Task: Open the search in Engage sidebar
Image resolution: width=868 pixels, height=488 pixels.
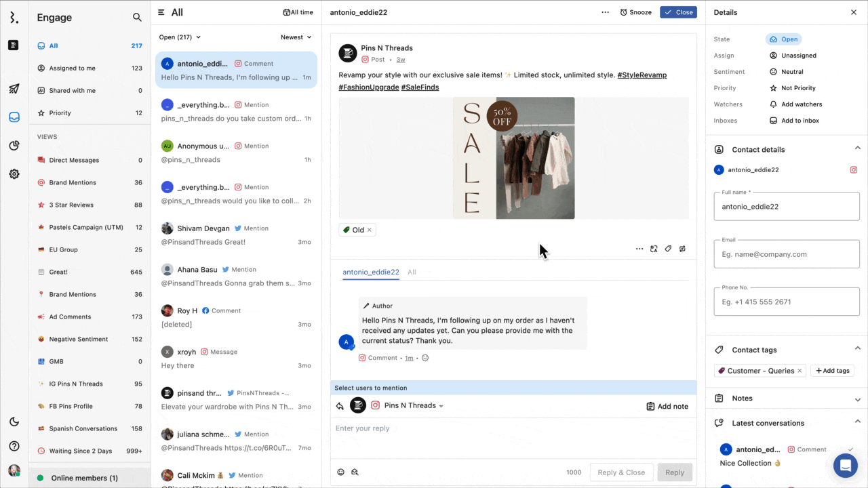Action: point(137,18)
